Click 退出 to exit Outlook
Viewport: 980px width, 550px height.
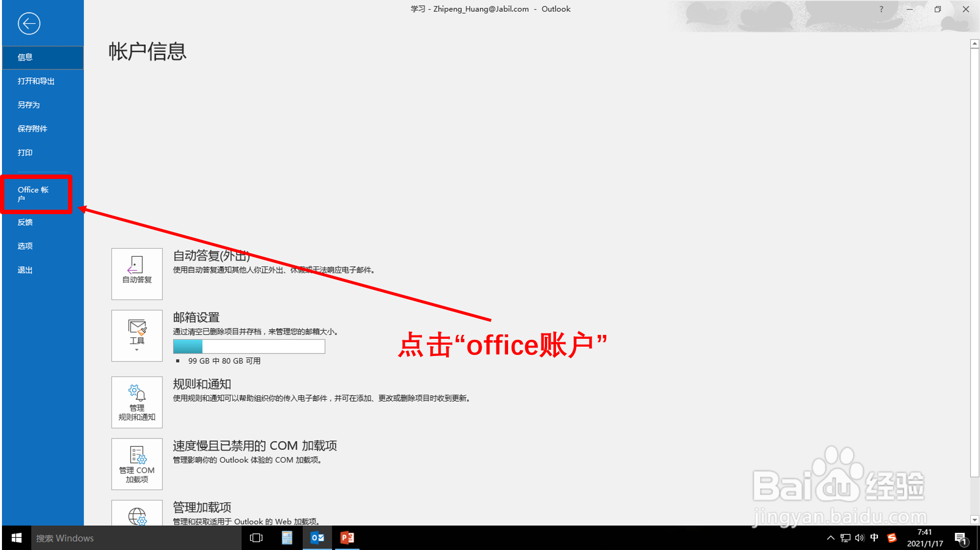(25, 269)
